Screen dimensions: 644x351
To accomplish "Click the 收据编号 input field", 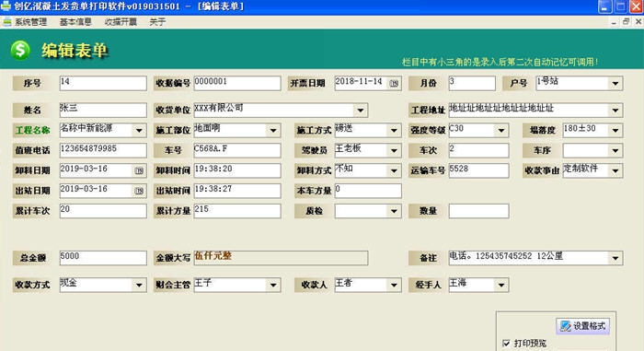I will click(x=237, y=83).
